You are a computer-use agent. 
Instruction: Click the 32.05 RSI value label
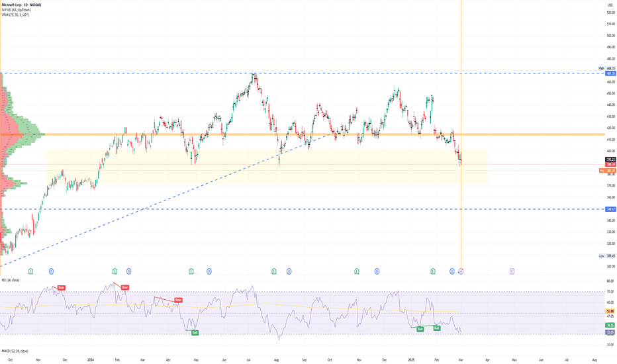(x=610, y=332)
